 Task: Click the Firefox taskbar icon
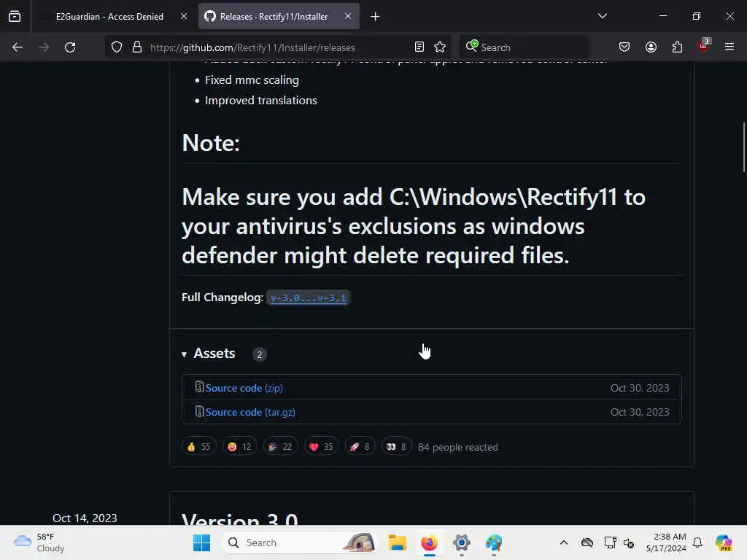point(429,542)
